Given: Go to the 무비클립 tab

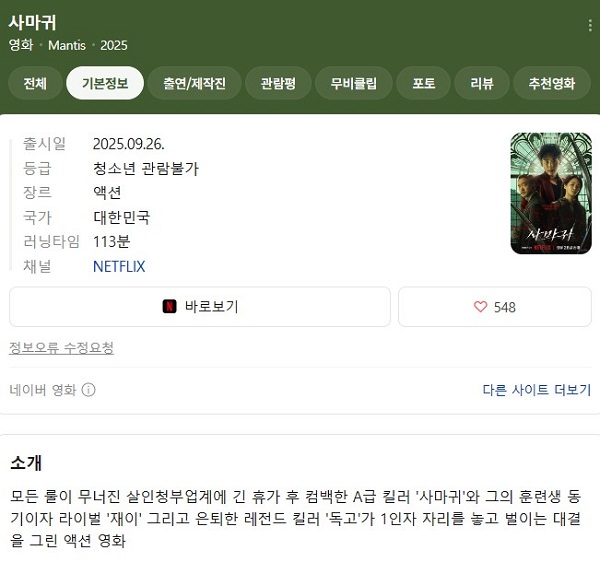Looking at the screenshot, I should coord(354,83).
